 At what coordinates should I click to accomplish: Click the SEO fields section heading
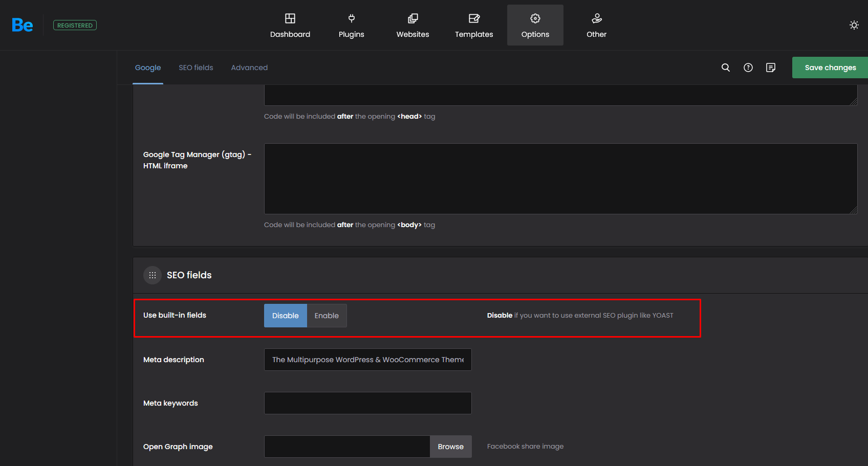(x=189, y=275)
